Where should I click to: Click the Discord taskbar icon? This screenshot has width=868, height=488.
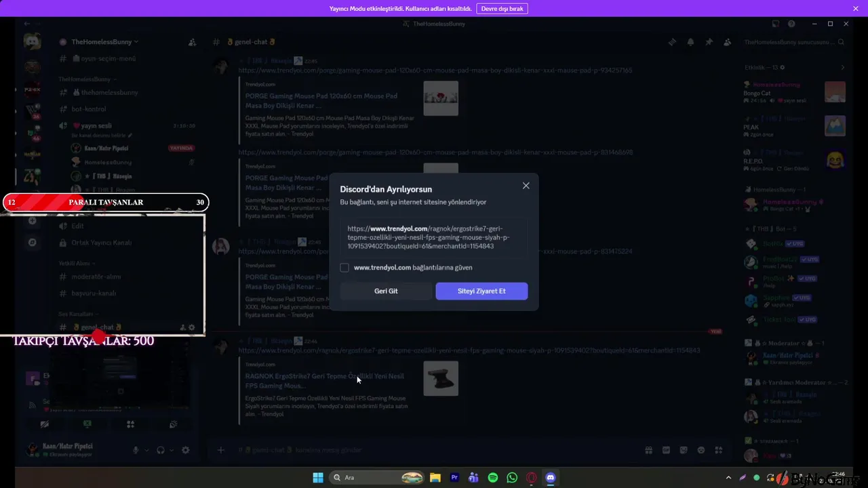[551, 477]
